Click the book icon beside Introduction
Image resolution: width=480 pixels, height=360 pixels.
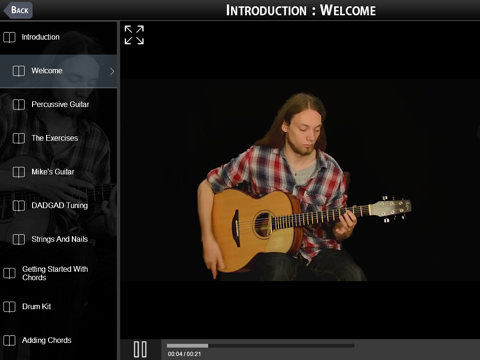tap(9, 37)
